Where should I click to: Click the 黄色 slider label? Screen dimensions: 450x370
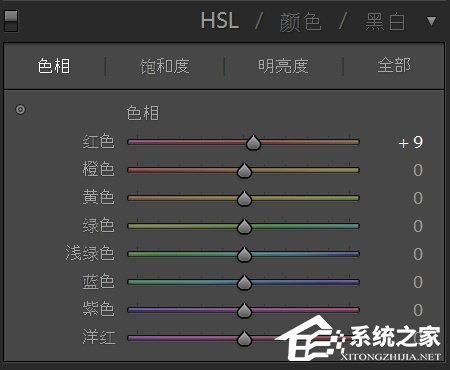pos(99,197)
